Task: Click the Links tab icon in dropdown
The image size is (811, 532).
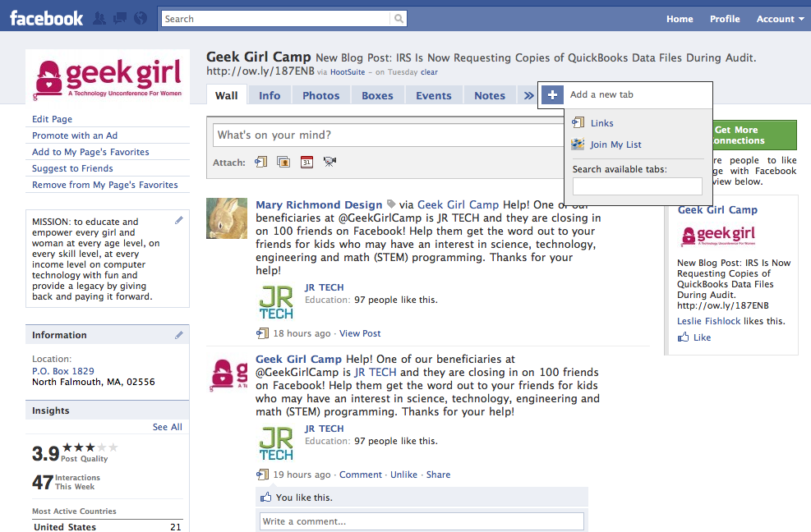Action: pyautogui.click(x=578, y=122)
